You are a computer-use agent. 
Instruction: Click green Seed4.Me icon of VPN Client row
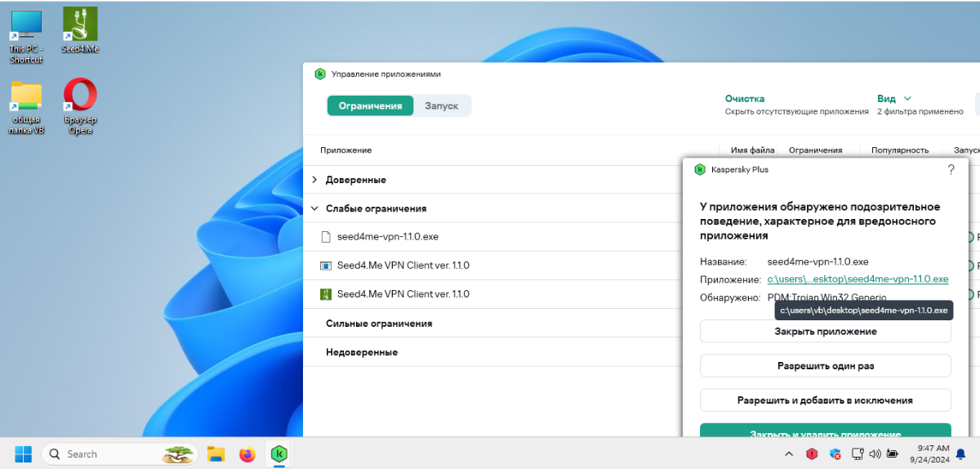(325, 294)
